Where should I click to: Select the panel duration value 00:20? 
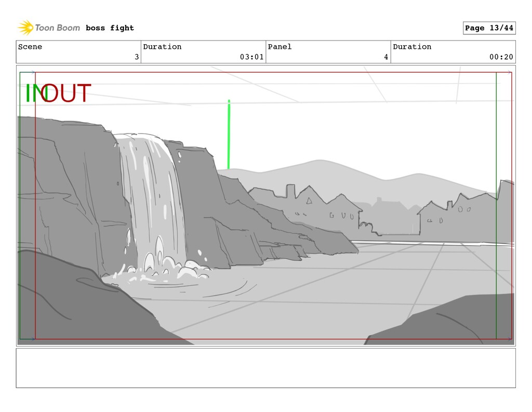coord(501,57)
